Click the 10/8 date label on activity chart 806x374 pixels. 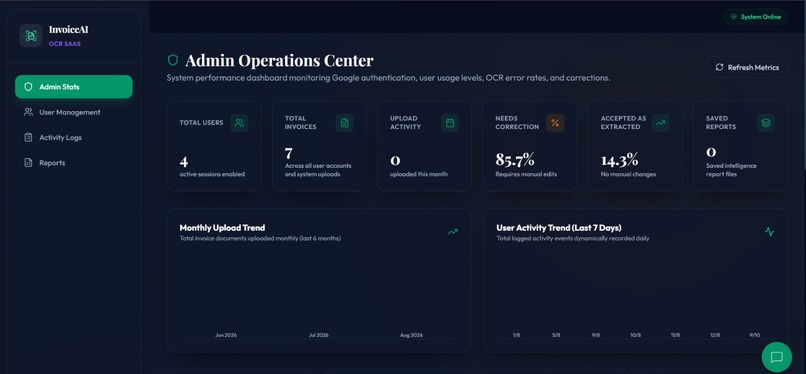(635, 335)
